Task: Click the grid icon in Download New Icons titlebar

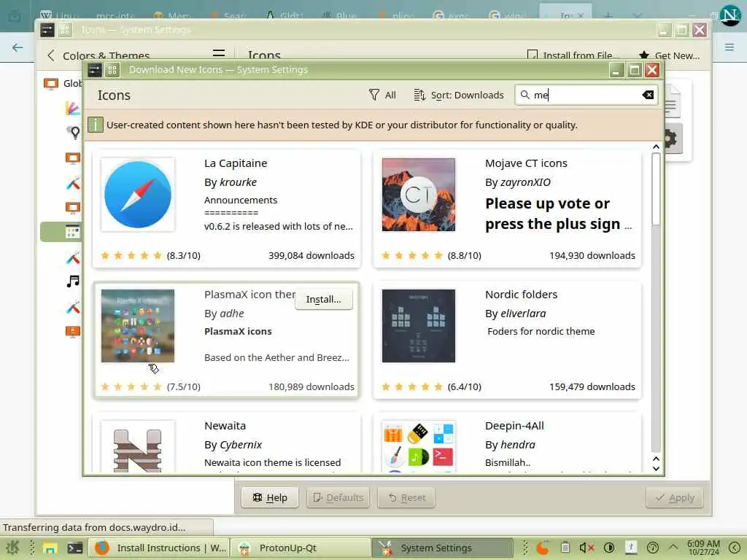Action: pyautogui.click(x=112, y=70)
